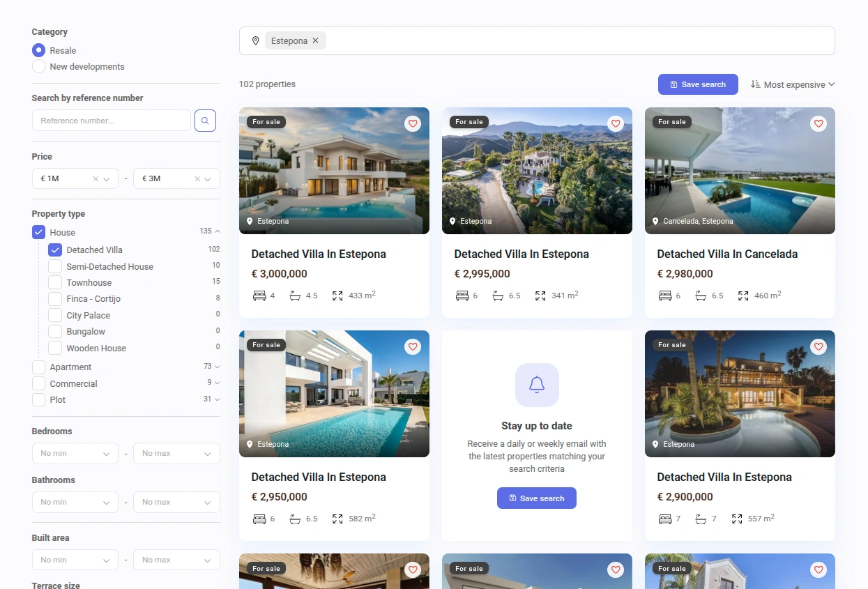The image size is (868, 589).
Task: Favorite the Cancelada villa with heart icon
Action: (818, 123)
